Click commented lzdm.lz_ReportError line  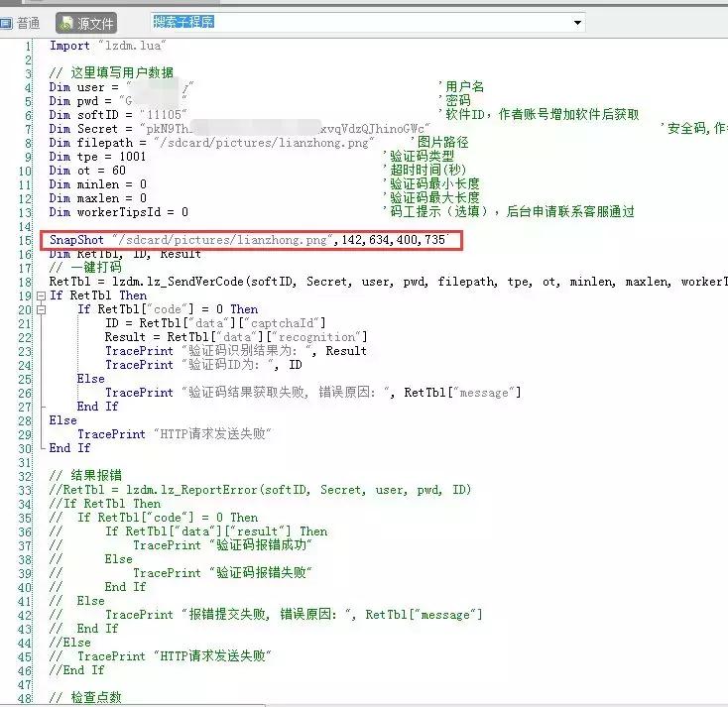pyautogui.click(x=260, y=490)
